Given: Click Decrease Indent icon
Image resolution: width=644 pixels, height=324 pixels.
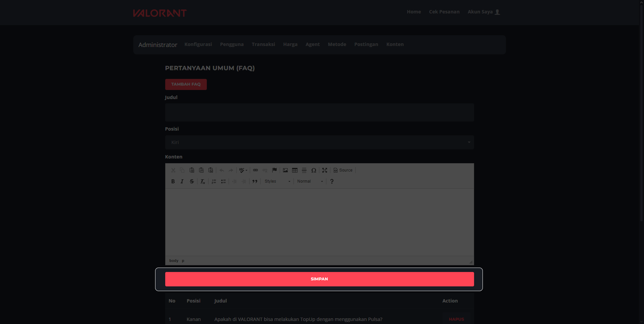Looking at the screenshot, I should click(234, 181).
